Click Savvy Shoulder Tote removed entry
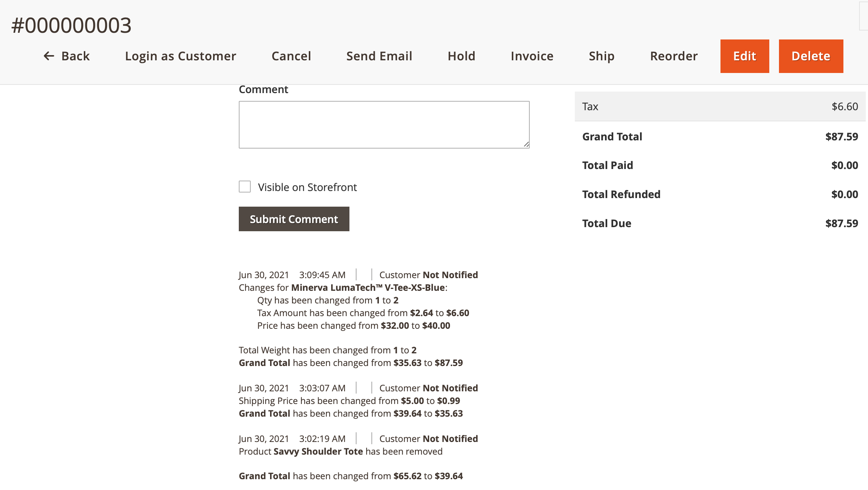868x490 pixels. click(x=340, y=451)
